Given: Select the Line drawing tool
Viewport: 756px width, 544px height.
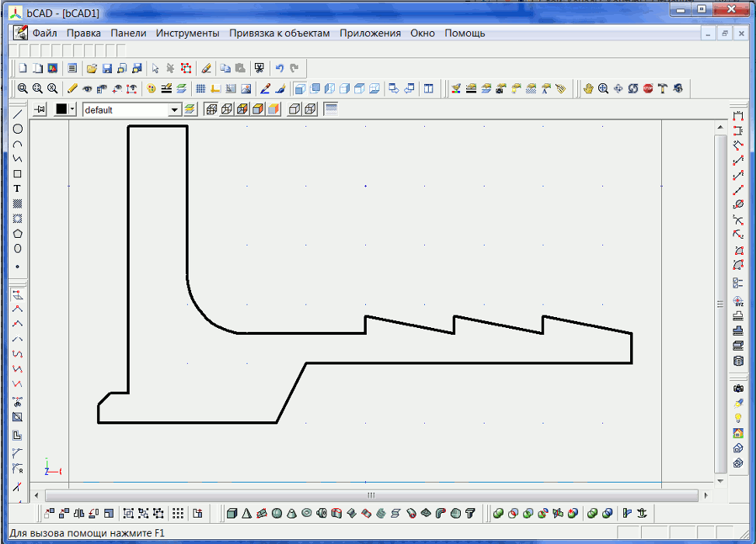Looking at the screenshot, I should pyautogui.click(x=17, y=114).
